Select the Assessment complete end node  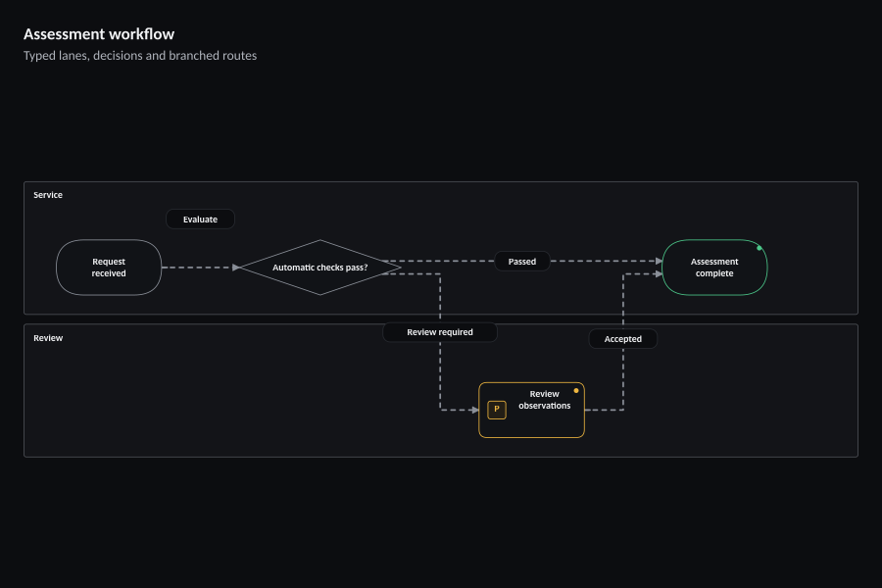click(x=714, y=268)
